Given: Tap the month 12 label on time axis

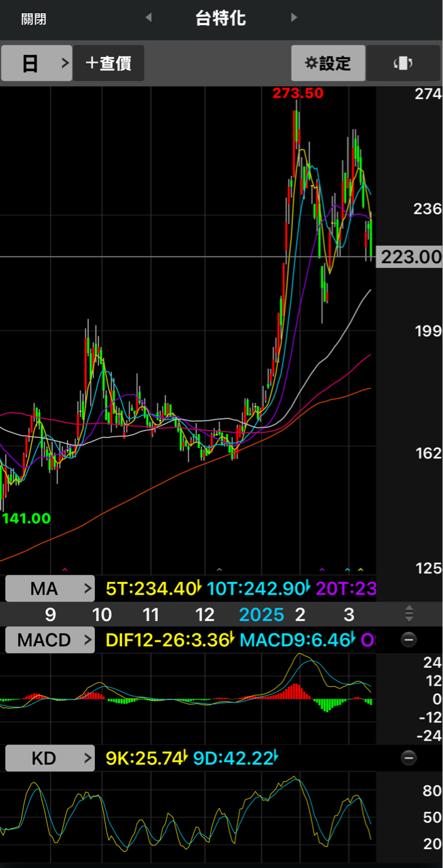Looking at the screenshot, I should (x=205, y=615).
